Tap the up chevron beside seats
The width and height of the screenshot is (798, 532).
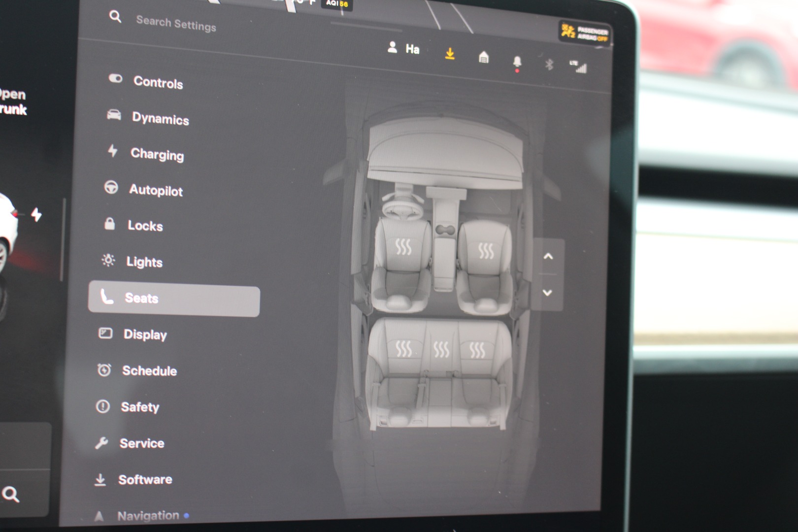tap(548, 256)
